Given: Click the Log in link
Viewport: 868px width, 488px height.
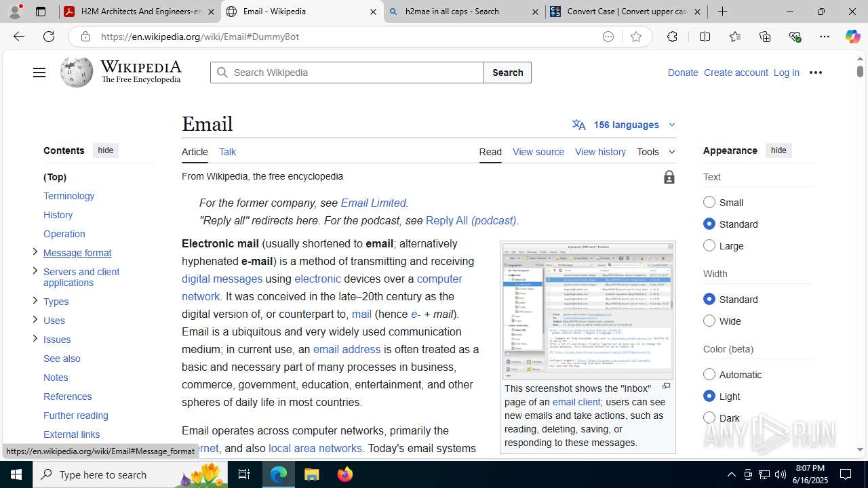Looking at the screenshot, I should (x=786, y=73).
